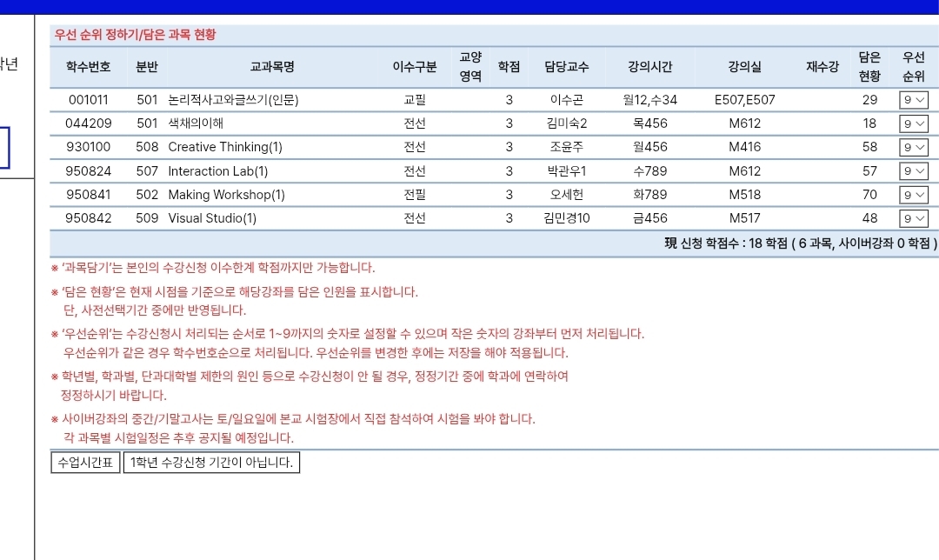Click classroom M518 cell
This screenshot has height=560, width=939.
pos(745,195)
